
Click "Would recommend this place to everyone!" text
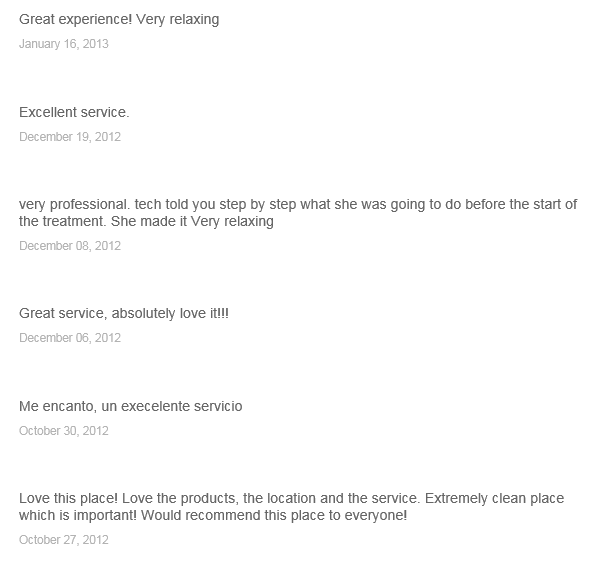[274, 516]
